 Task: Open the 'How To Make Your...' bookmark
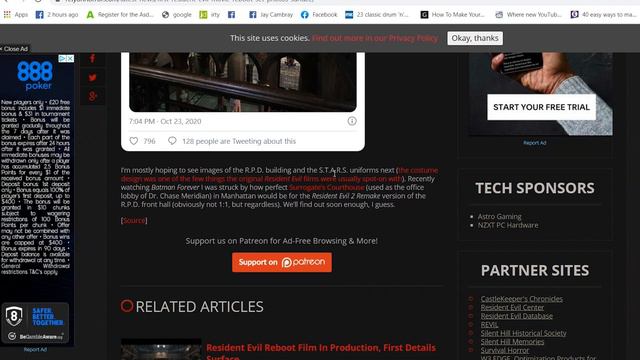453,15
